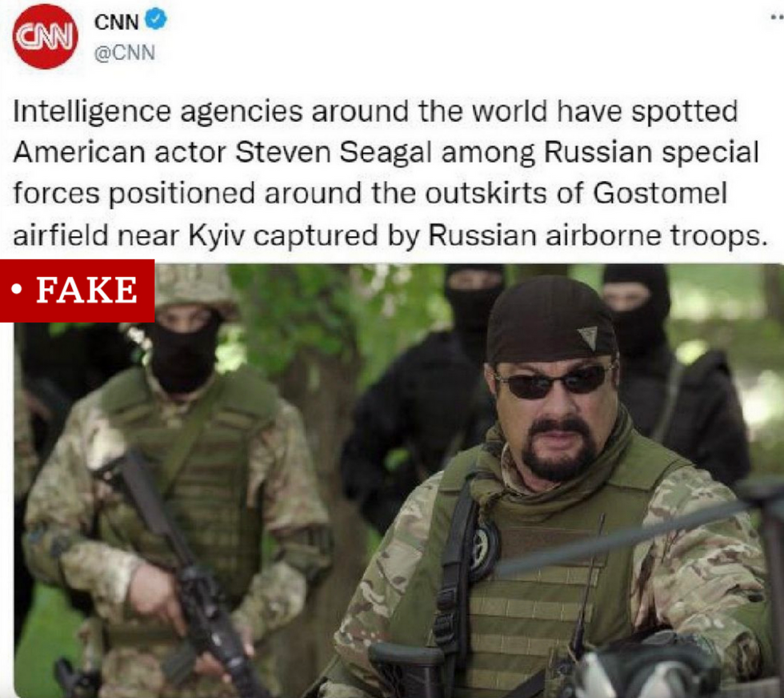Click the white bullet dot beside FAKE
The height and width of the screenshot is (698, 784).
click(x=17, y=290)
